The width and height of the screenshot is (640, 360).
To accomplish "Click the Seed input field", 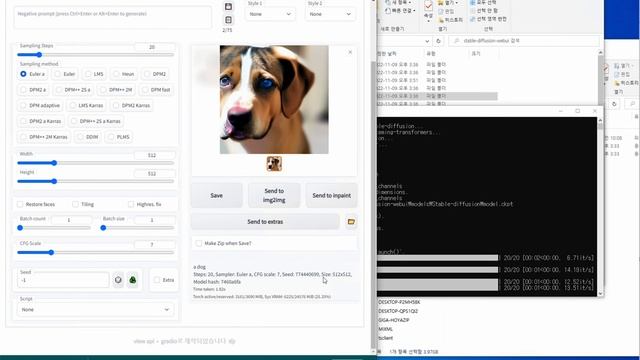I will point(63,280).
